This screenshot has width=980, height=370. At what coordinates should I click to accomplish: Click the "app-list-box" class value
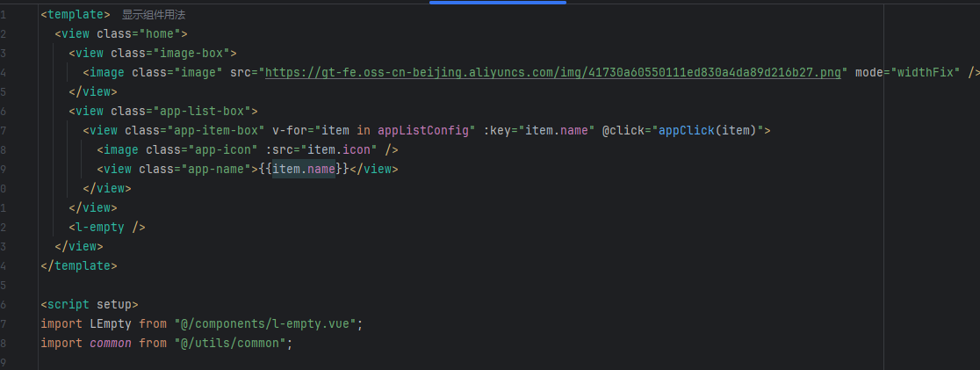coord(198,112)
